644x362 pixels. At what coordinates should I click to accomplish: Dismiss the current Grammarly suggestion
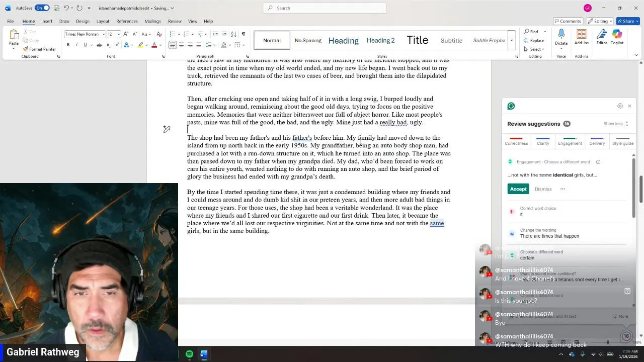pos(543,189)
